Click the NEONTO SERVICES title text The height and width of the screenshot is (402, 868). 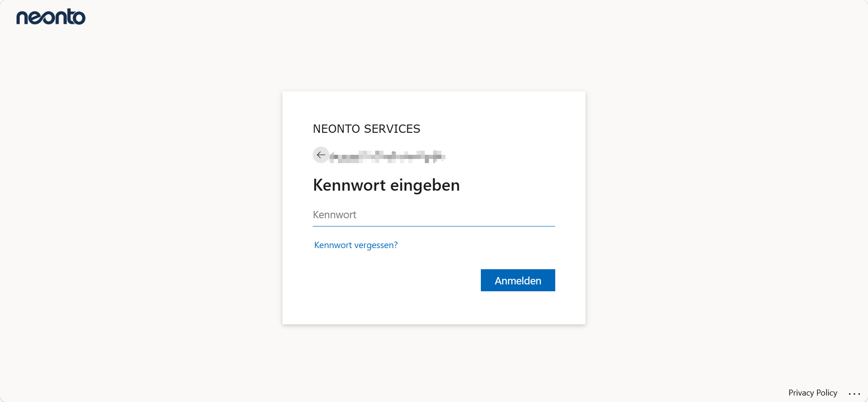coord(366,129)
